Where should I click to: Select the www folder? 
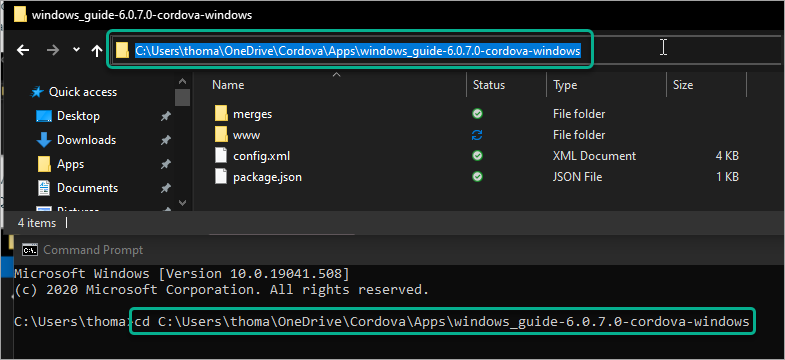(246, 135)
